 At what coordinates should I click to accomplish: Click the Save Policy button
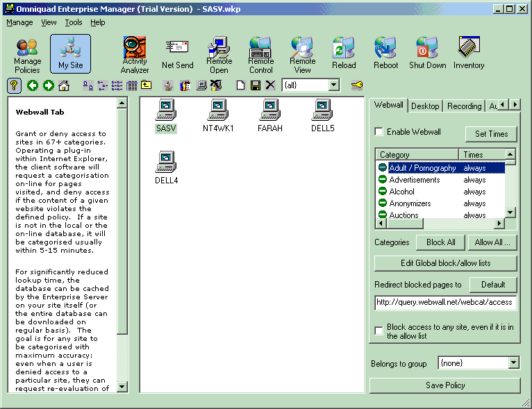click(x=444, y=385)
